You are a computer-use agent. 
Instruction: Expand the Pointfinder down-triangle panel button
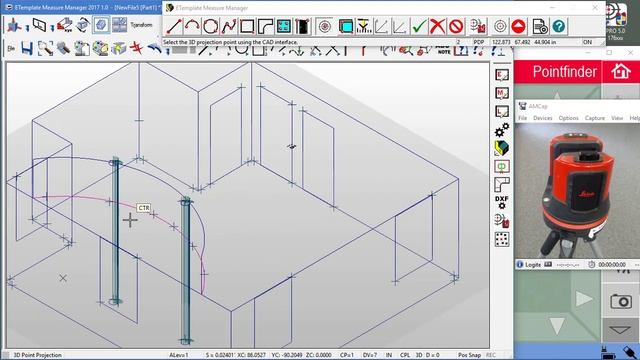[620, 330]
